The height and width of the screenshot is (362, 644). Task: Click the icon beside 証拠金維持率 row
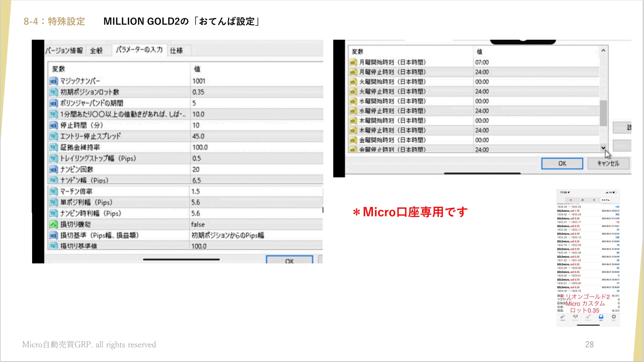[53, 147]
